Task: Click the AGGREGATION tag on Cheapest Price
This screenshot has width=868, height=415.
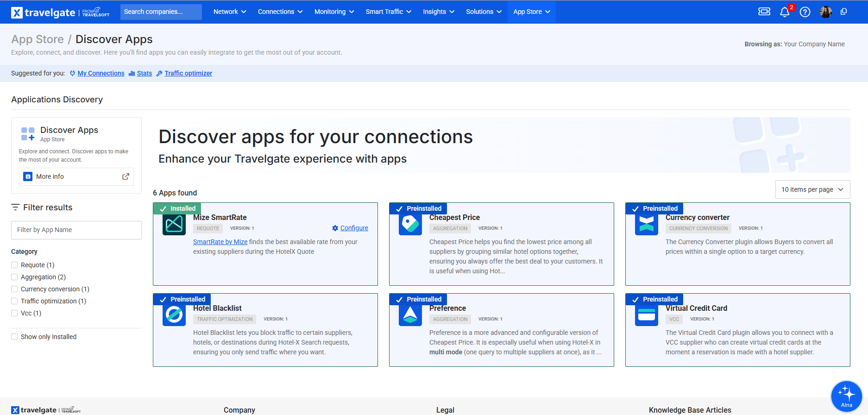Action: click(450, 228)
